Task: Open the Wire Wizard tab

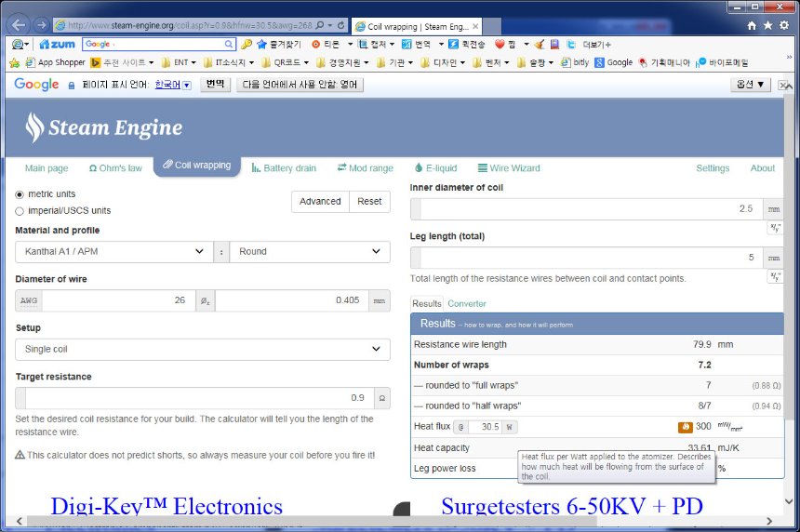Action: pyautogui.click(x=509, y=168)
